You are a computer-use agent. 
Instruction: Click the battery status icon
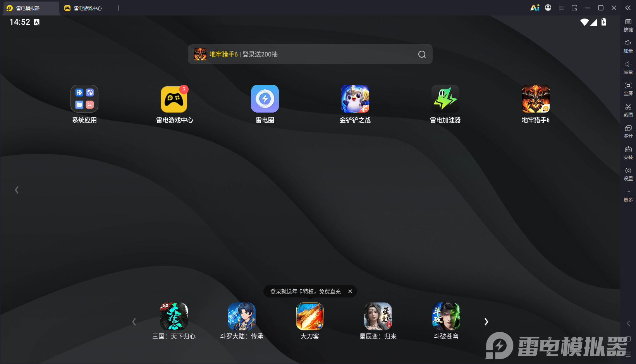(604, 22)
